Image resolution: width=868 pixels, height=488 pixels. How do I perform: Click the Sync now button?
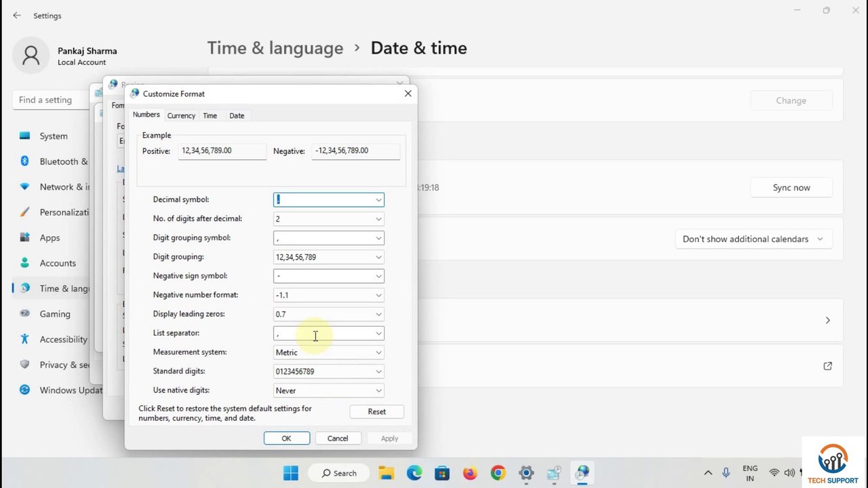click(x=791, y=188)
